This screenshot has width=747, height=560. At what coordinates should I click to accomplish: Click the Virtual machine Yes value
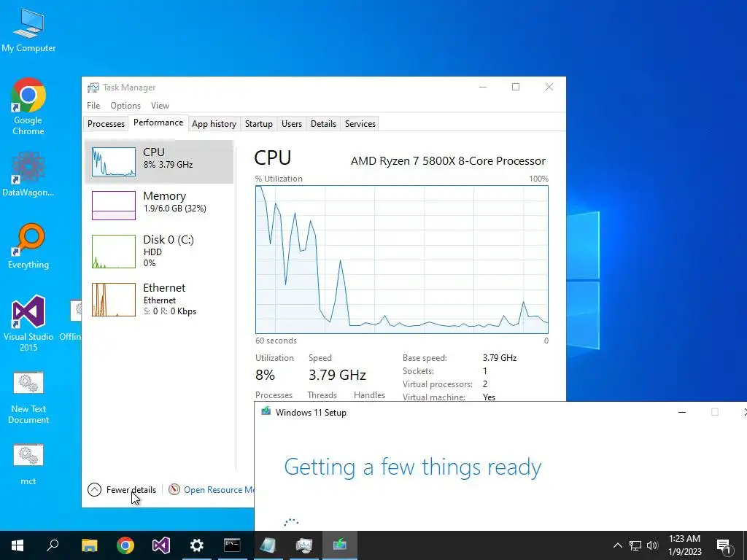pos(489,397)
